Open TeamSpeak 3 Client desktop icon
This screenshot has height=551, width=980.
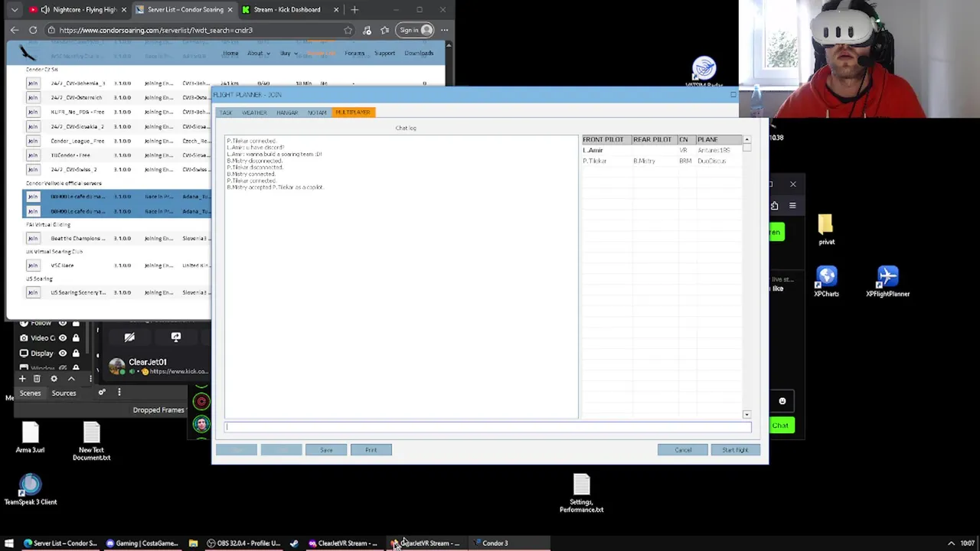[31, 490]
